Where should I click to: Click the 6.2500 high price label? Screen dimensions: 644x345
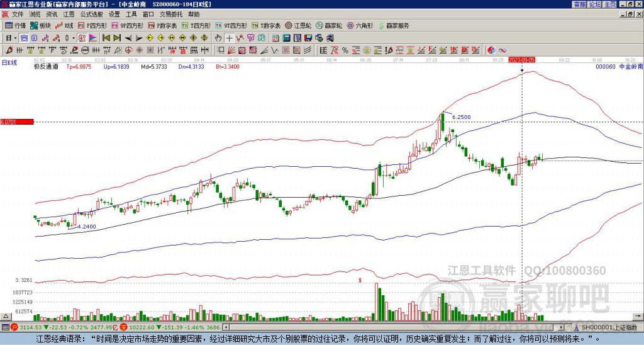click(x=461, y=117)
